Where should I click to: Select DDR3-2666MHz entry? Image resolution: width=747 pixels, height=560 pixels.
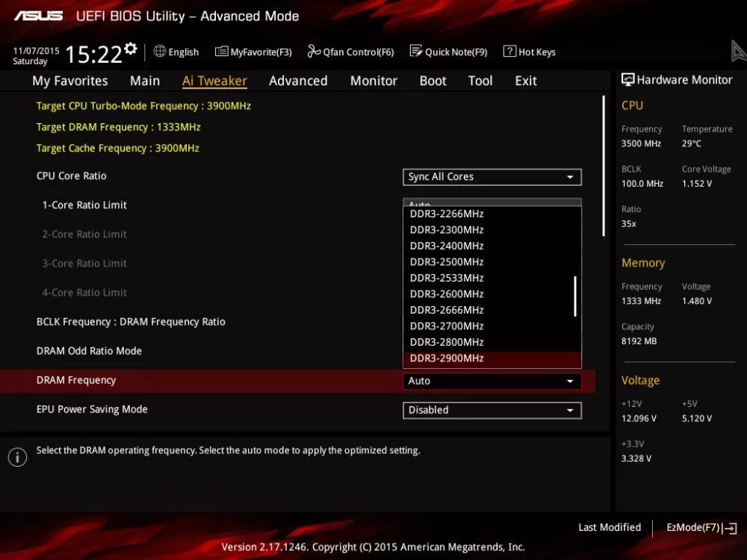point(492,311)
